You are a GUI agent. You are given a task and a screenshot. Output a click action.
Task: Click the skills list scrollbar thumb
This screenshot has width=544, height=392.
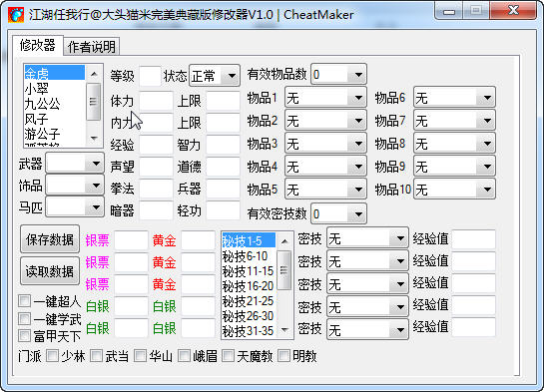click(284, 270)
